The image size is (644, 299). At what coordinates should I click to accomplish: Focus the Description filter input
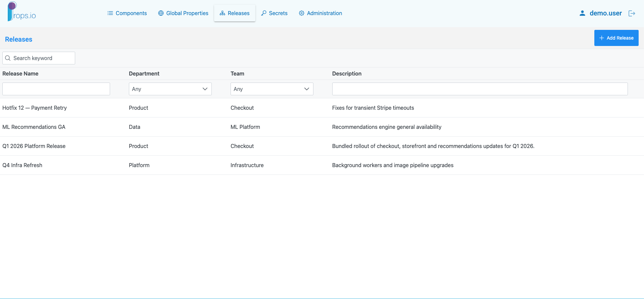point(480,89)
